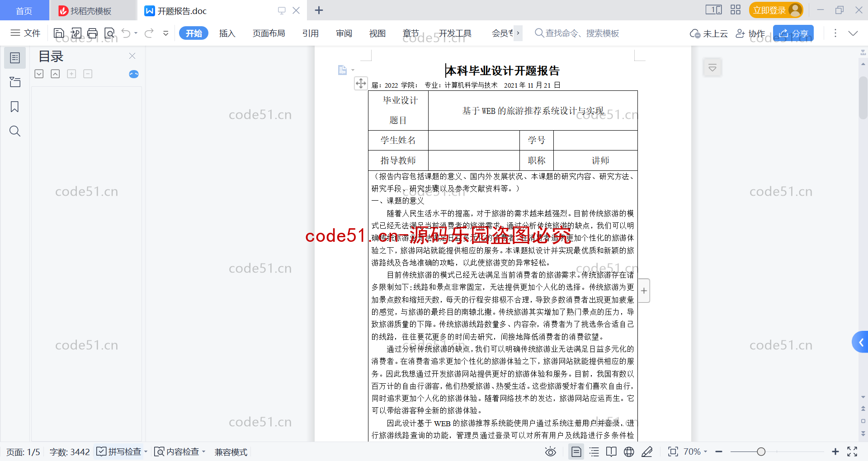Click the eye protection mode icon
Viewport: 868px width, 461px height.
point(550,452)
